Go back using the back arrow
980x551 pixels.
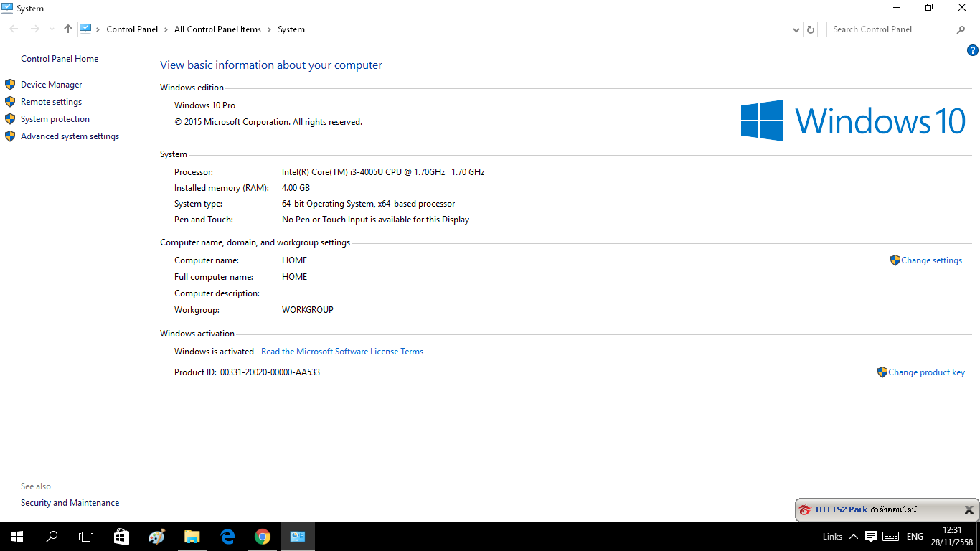(x=14, y=29)
